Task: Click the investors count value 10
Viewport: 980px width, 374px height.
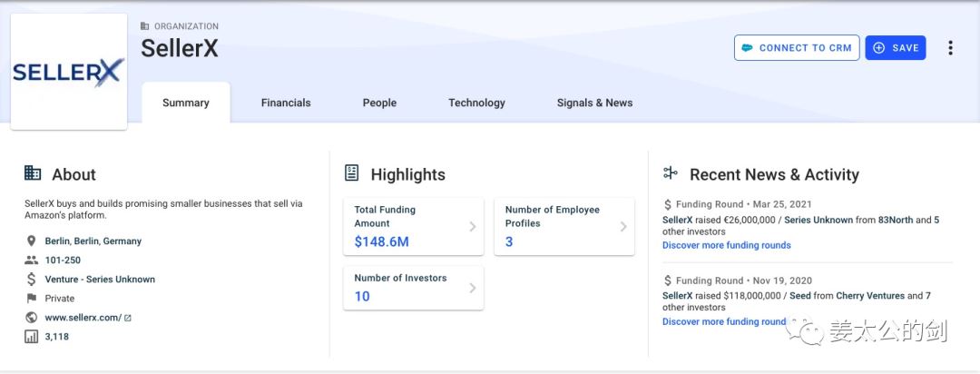Action: [362, 297]
